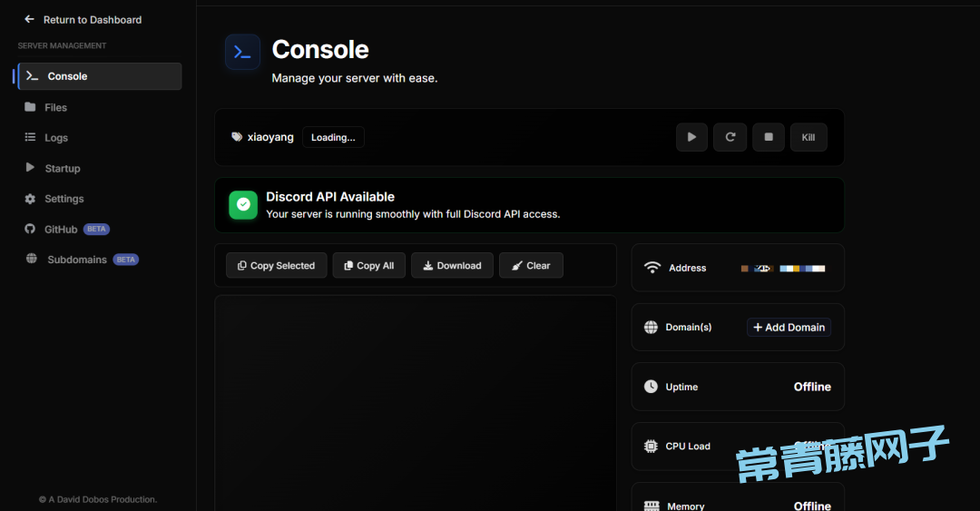Screen dimensions: 980x511
Task: Add a domain to the server
Action: click(789, 327)
